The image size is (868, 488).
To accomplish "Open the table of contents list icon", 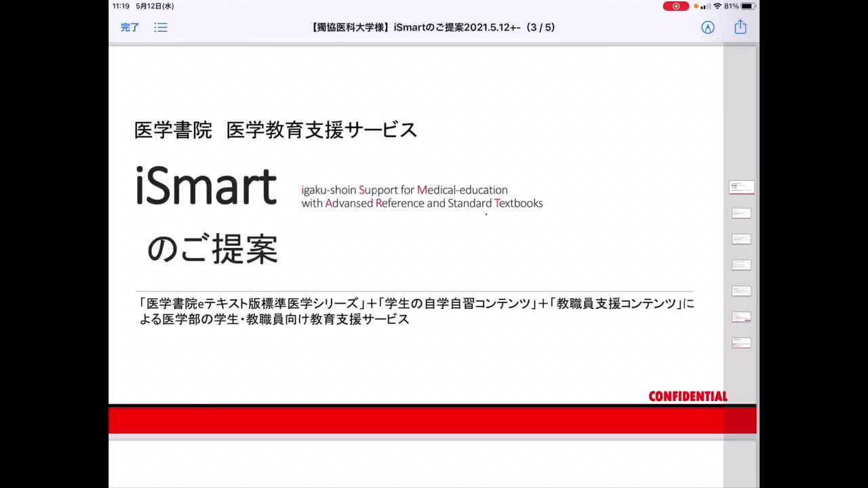I will (161, 28).
